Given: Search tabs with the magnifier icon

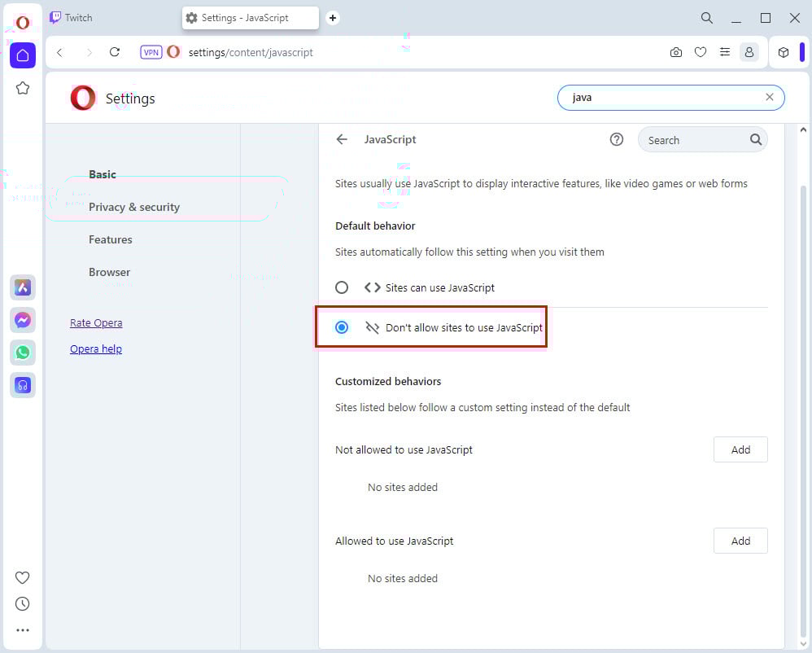Looking at the screenshot, I should click(x=707, y=18).
